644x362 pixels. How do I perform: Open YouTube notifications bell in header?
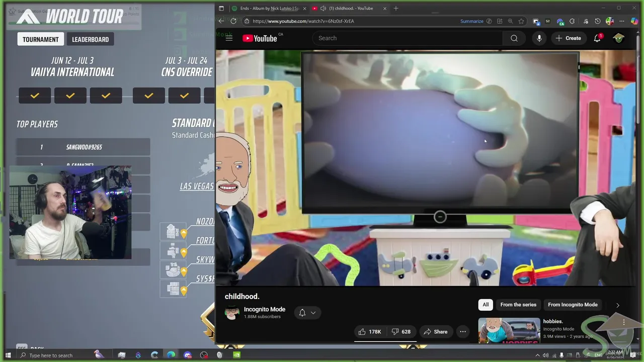click(597, 38)
